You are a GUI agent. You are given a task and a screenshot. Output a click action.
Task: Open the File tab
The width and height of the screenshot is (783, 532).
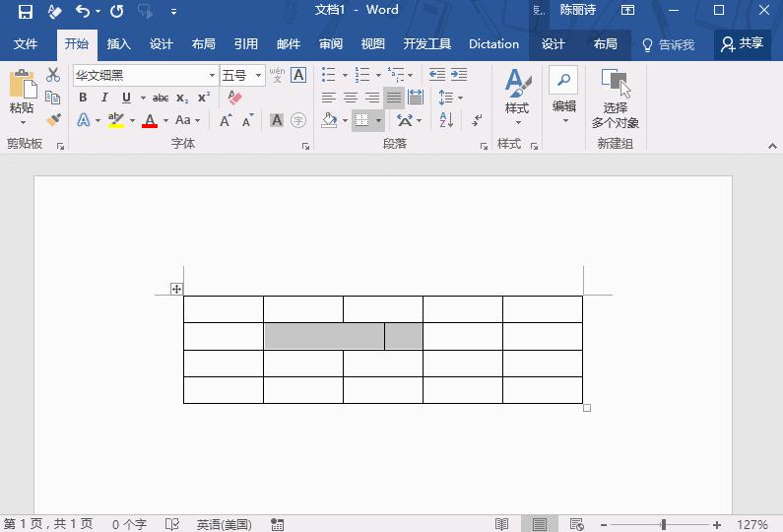26,44
